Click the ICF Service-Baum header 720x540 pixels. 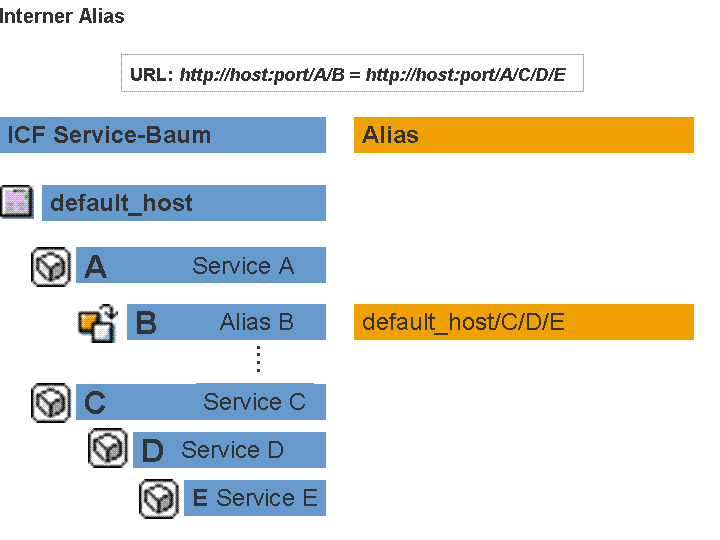coord(163,135)
